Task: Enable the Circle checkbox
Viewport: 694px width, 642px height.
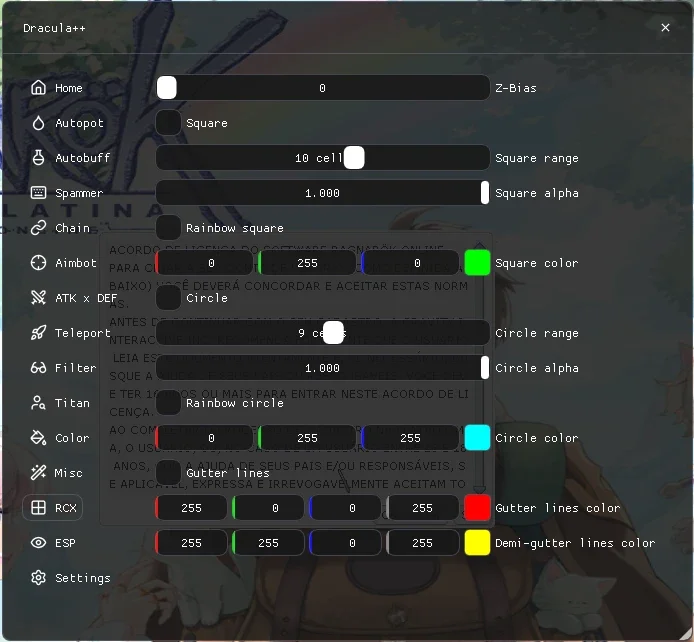Action: 168,298
